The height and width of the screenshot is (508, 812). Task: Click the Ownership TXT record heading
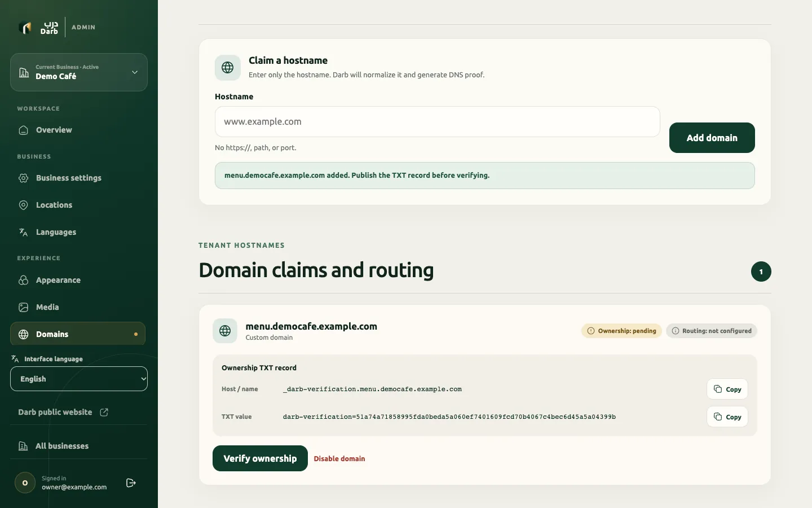pyautogui.click(x=259, y=367)
